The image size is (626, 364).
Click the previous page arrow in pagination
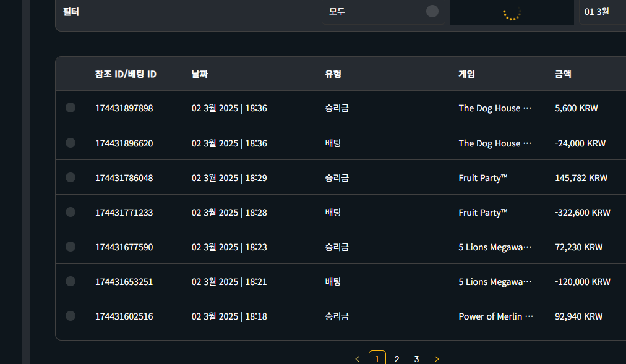point(358,359)
